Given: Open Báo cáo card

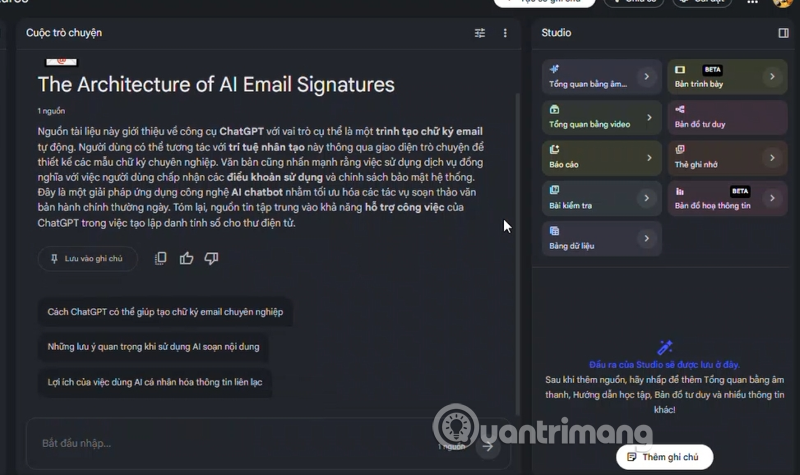Looking at the screenshot, I should pyautogui.click(x=602, y=158).
